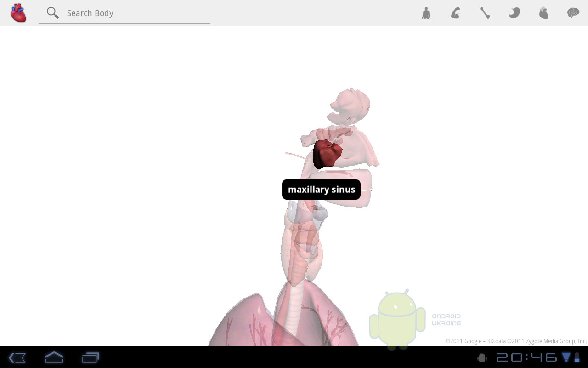Check the Wi-Fi signal status icon
This screenshot has width=588, height=368.
pyautogui.click(x=566, y=357)
